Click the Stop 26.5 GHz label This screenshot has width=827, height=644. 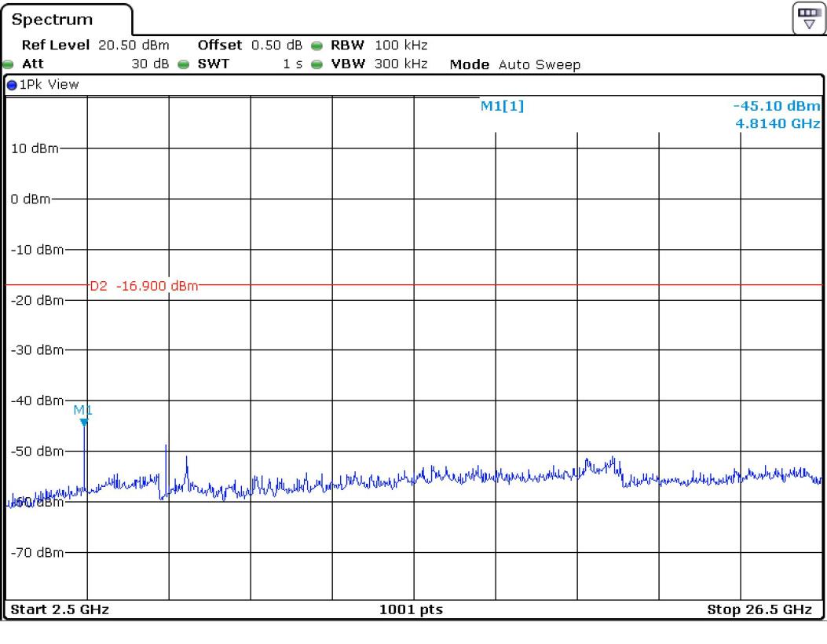(x=759, y=609)
